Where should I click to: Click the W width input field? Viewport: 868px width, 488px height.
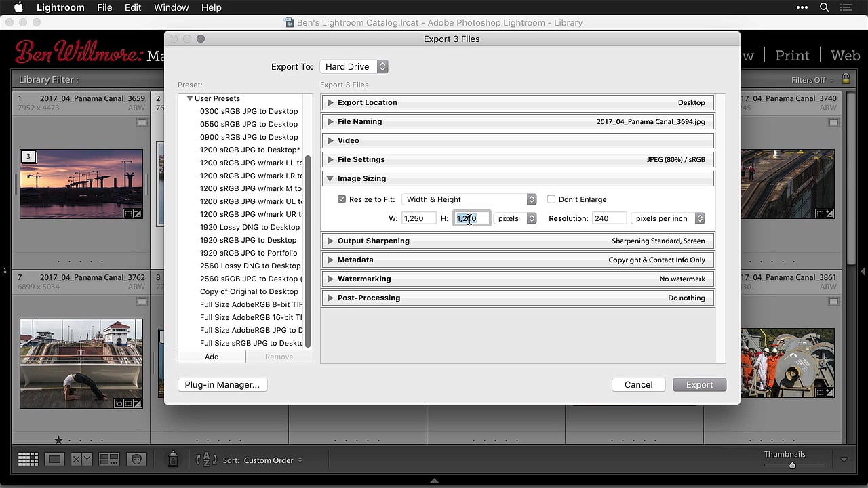(x=418, y=218)
